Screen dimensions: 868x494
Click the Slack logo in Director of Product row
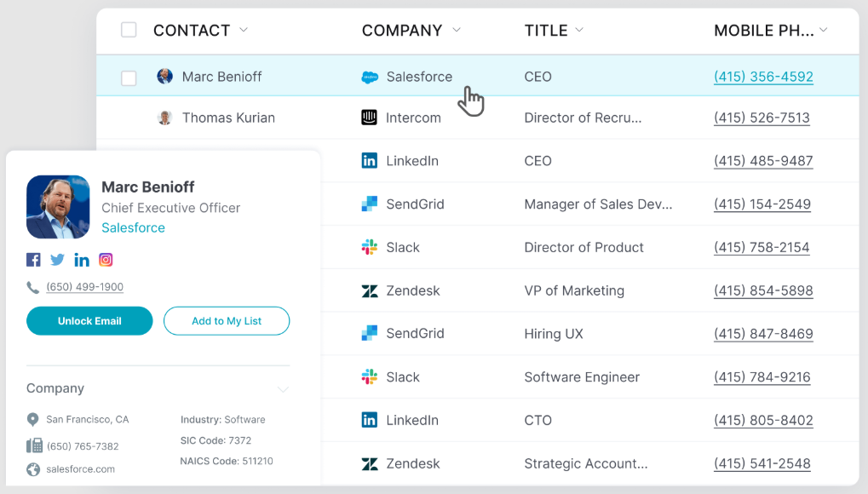369,247
